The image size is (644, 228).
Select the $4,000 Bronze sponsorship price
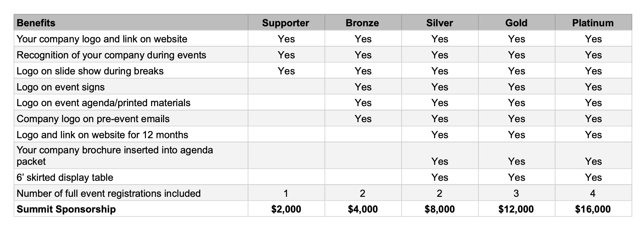click(363, 209)
